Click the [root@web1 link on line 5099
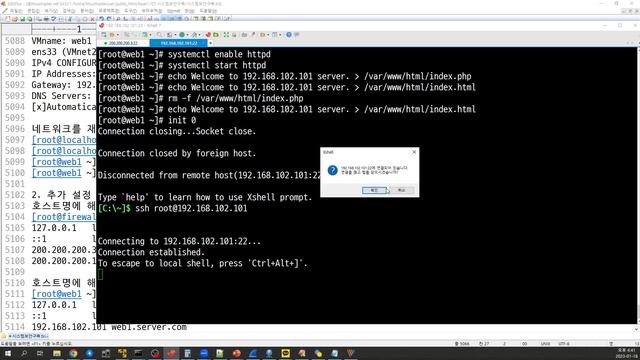 [57, 162]
